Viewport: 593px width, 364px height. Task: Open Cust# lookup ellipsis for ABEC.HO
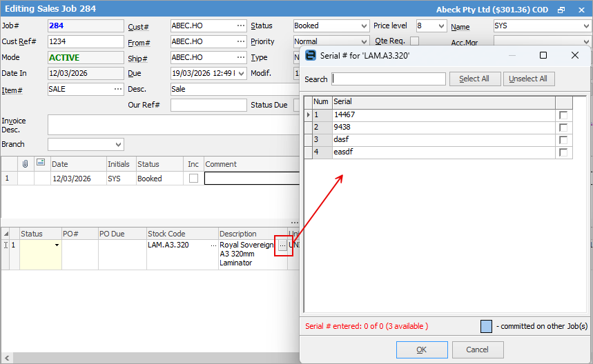(240, 26)
